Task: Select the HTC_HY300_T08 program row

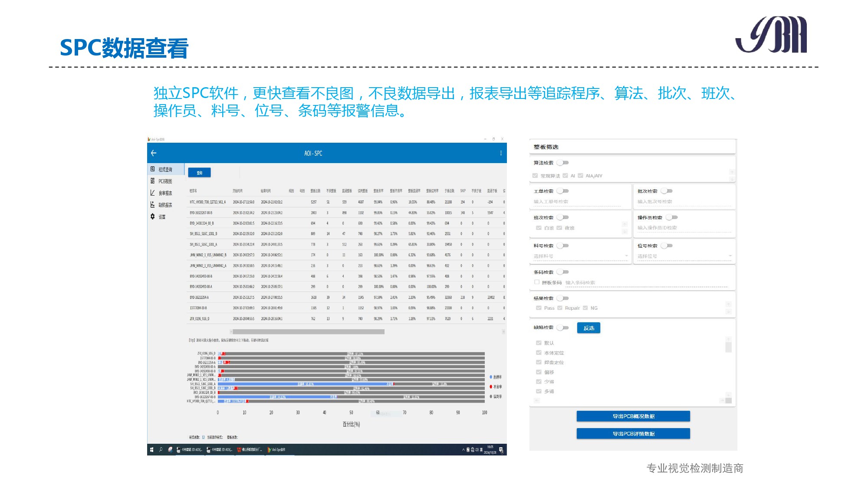Action: click(207, 202)
